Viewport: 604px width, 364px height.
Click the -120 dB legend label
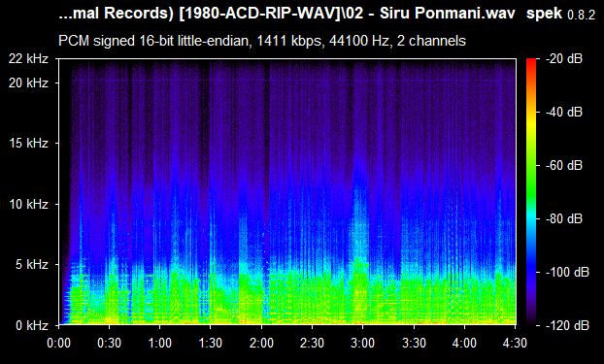click(x=567, y=325)
